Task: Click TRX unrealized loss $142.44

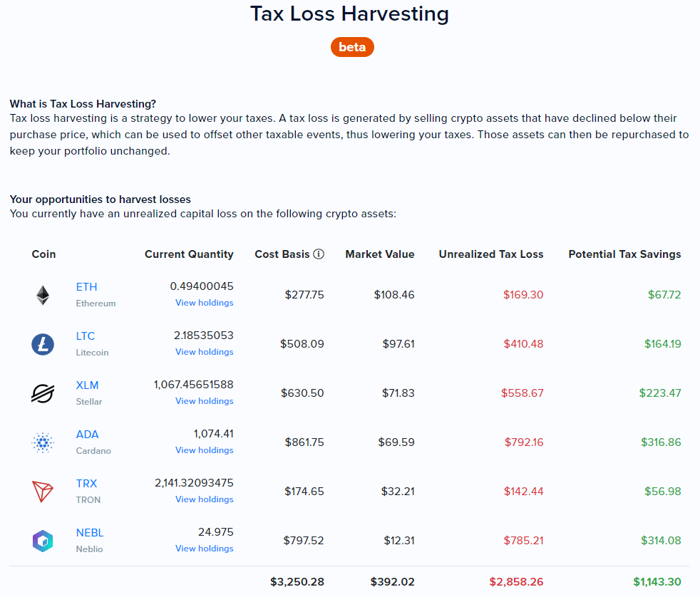Action: click(x=524, y=491)
